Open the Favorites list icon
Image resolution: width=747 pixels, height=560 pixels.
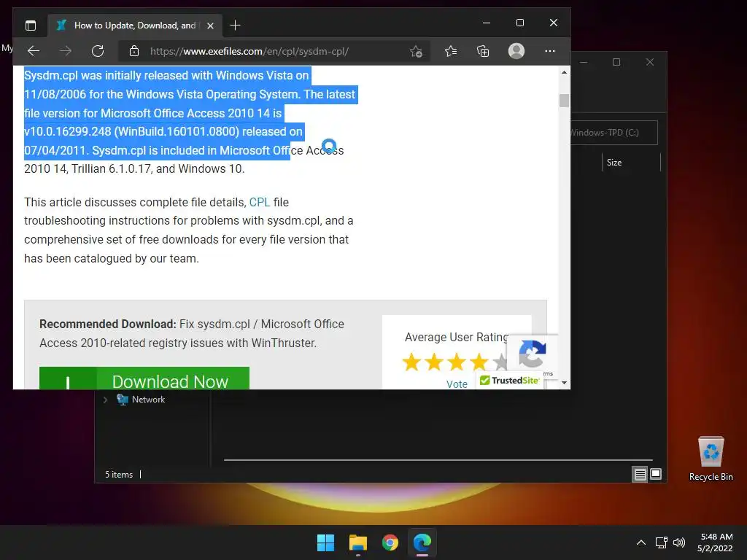451,51
